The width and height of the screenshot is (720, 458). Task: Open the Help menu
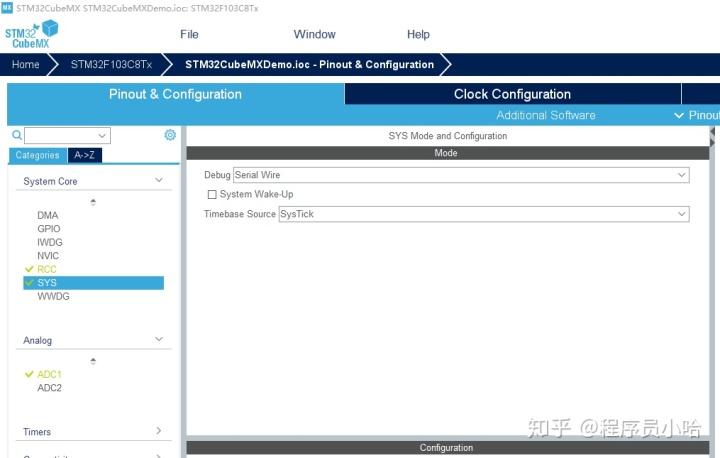point(418,34)
